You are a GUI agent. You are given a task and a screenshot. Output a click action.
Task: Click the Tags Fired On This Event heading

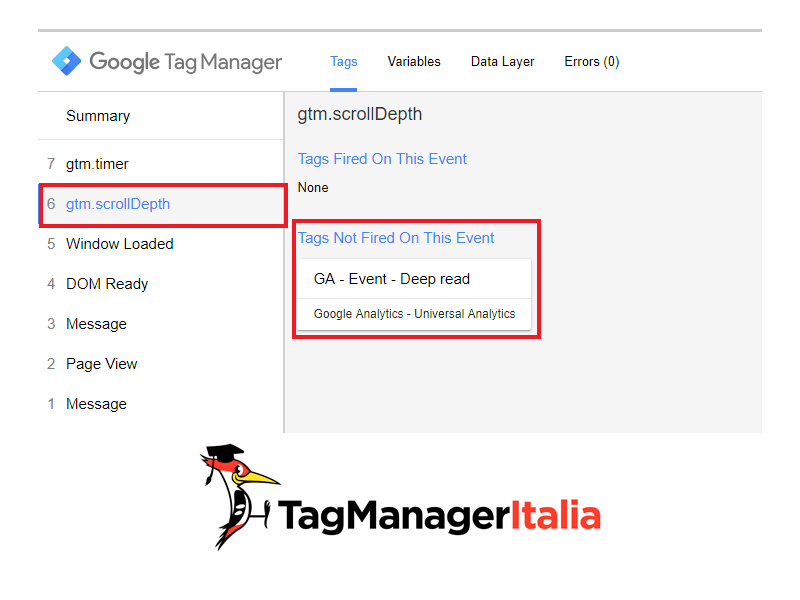click(x=382, y=159)
